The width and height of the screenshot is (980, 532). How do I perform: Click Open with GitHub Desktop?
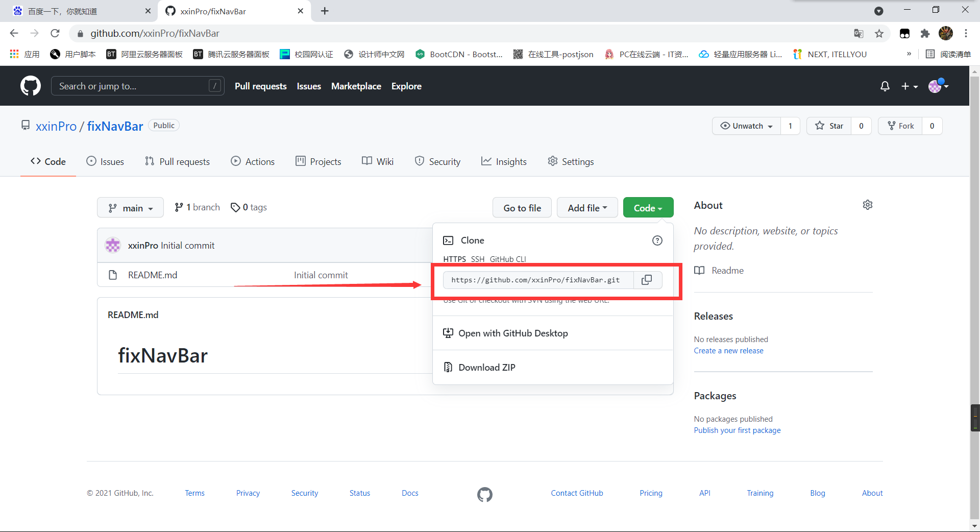coord(553,333)
